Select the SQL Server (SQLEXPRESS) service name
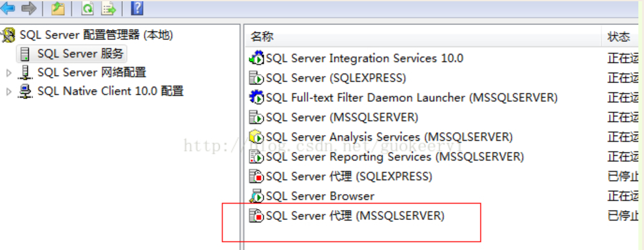 coord(336,77)
